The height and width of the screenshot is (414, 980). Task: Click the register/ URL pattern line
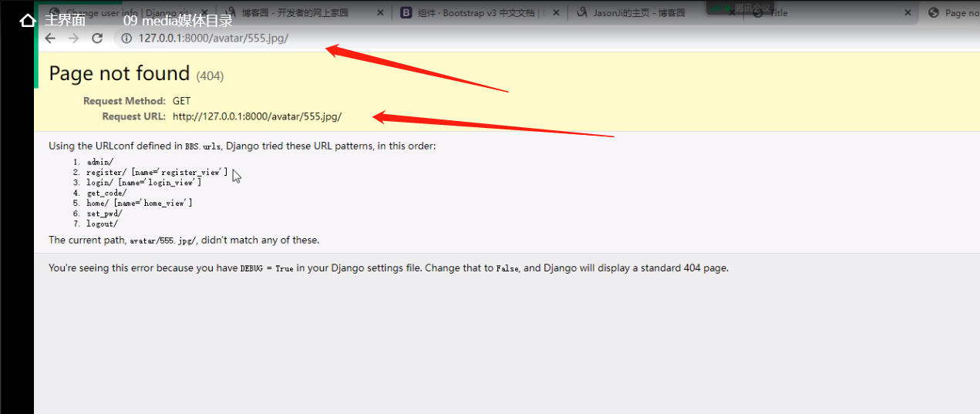(x=157, y=172)
